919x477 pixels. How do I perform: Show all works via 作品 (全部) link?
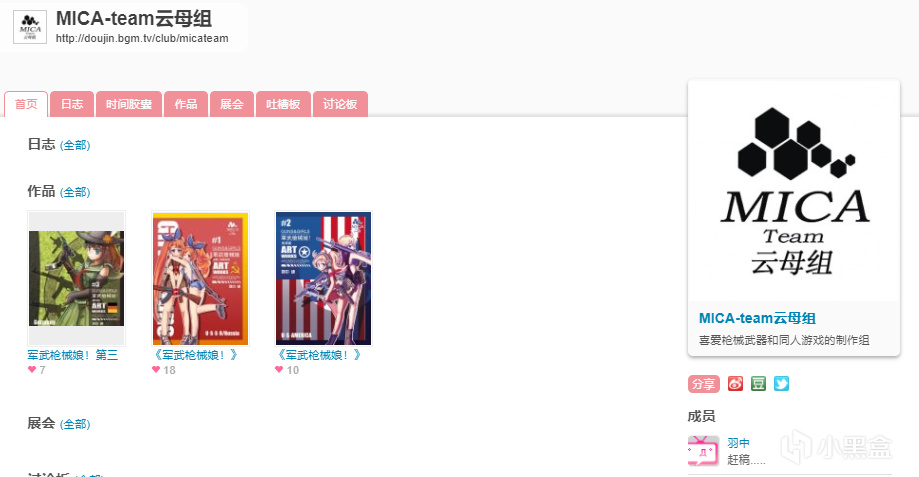pos(75,192)
